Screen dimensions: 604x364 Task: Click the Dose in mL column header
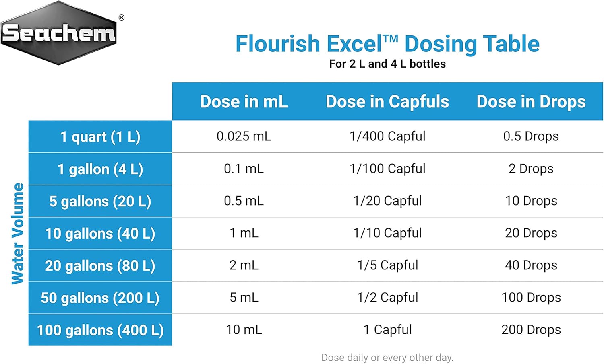[x=244, y=101]
